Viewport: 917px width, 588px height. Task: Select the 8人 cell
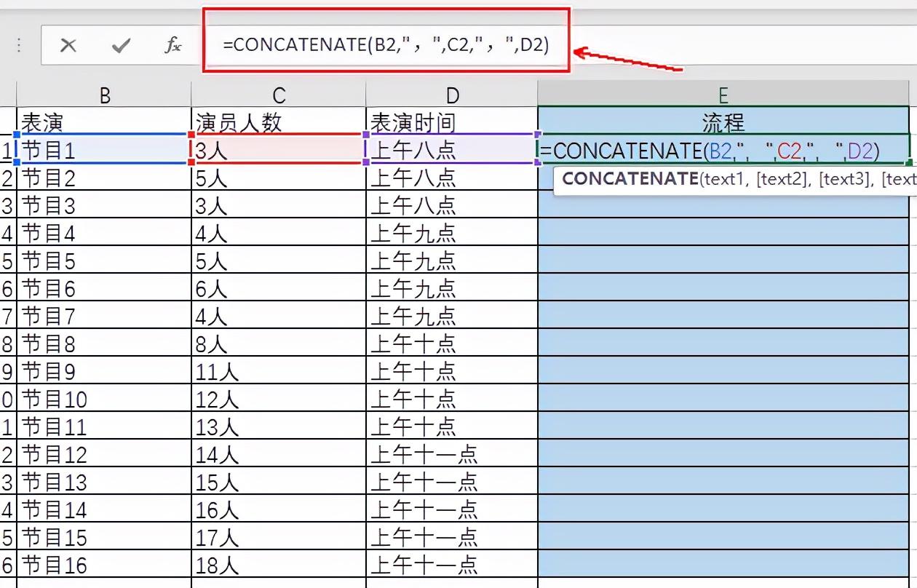(x=279, y=343)
